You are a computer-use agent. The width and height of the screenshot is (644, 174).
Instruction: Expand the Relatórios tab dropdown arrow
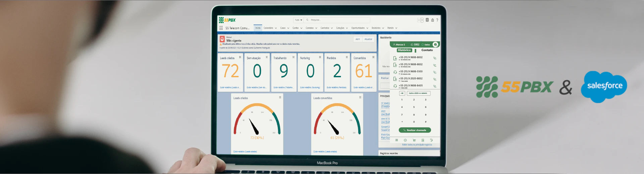coord(383,28)
